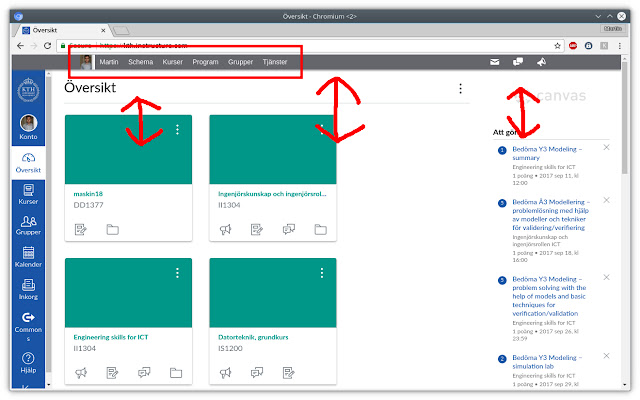Click Program in the top grey menu
The image size is (640, 400).
[205, 62]
